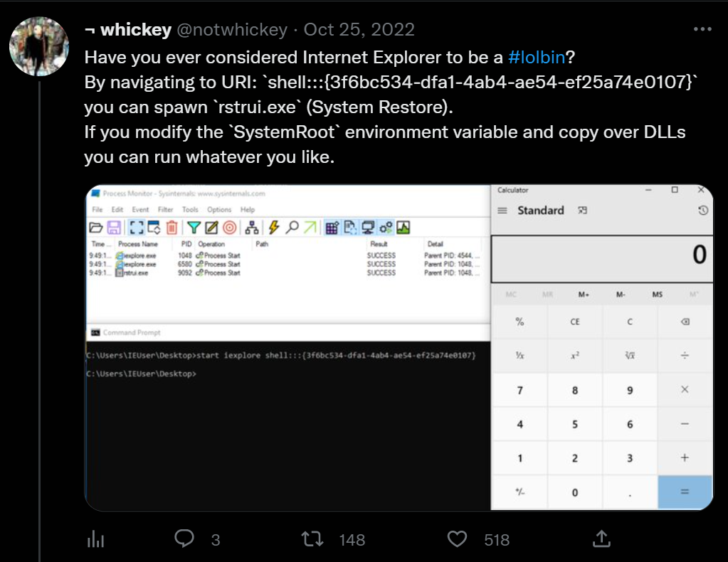Toggle the Show Process Tree icon
The height and width of the screenshot is (562, 728).
pyautogui.click(x=251, y=228)
